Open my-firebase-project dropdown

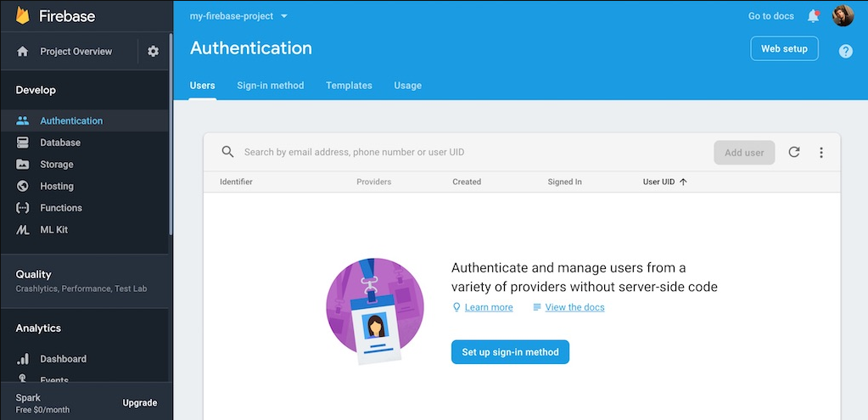(238, 16)
